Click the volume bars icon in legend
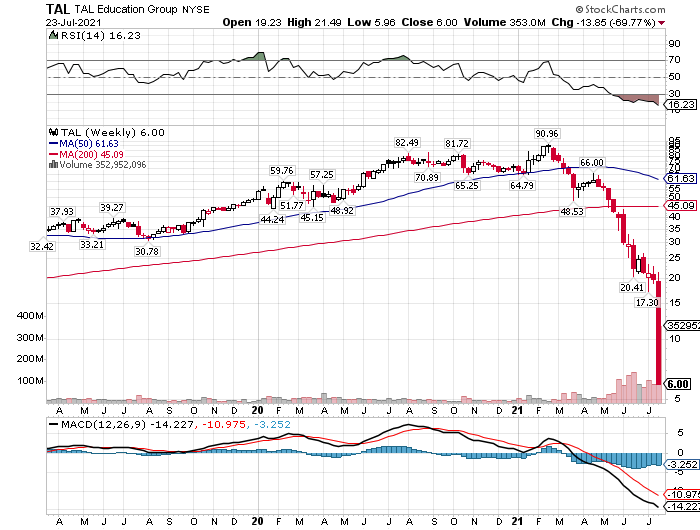Viewport: 700px width, 530px height. [x=53, y=164]
